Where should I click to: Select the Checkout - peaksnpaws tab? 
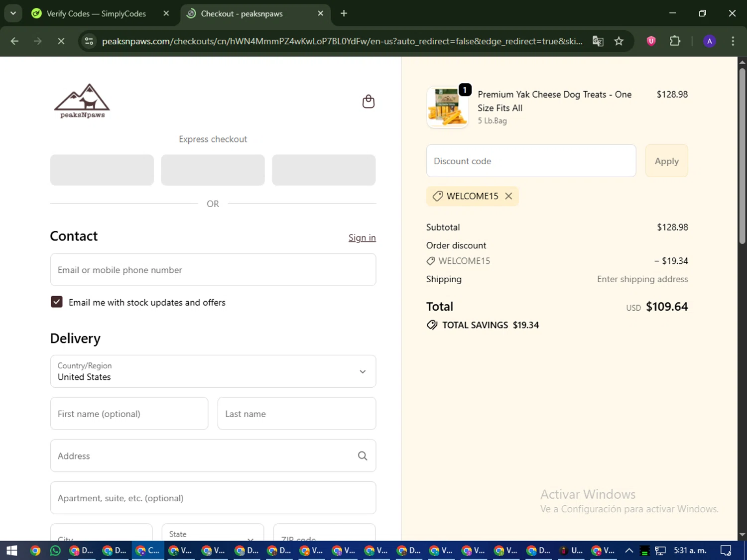[242, 13]
